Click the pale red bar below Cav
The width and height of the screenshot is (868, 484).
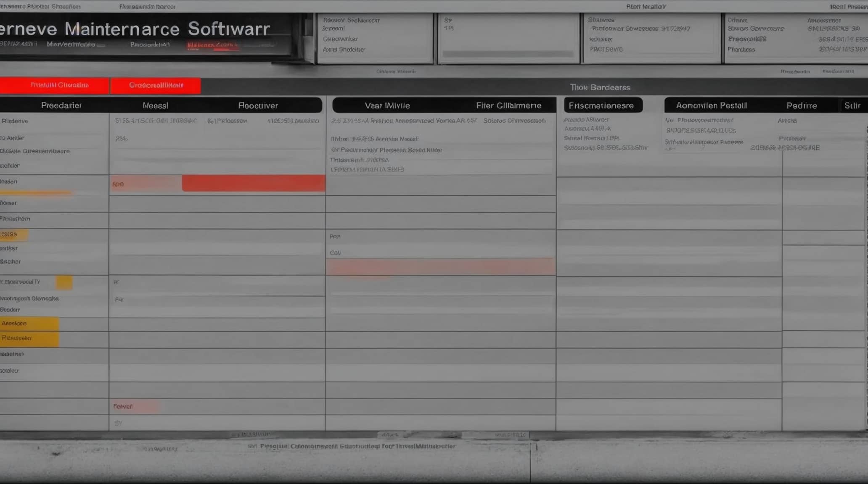point(441,266)
